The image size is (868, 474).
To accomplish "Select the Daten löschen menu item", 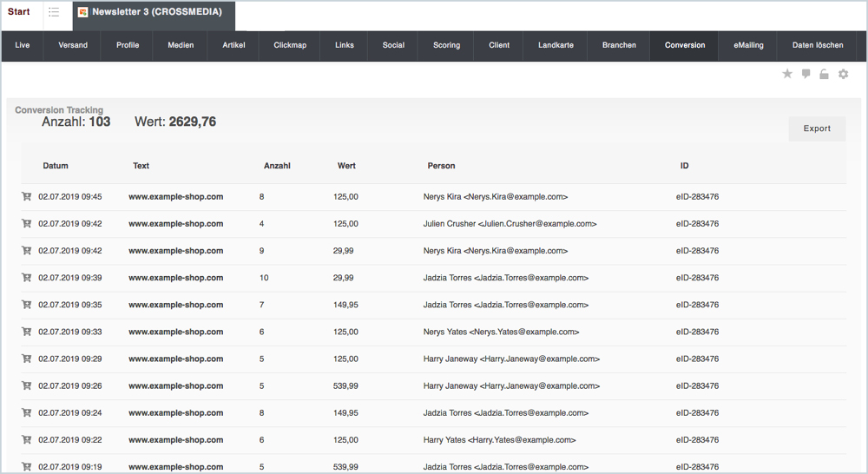I will pos(818,45).
